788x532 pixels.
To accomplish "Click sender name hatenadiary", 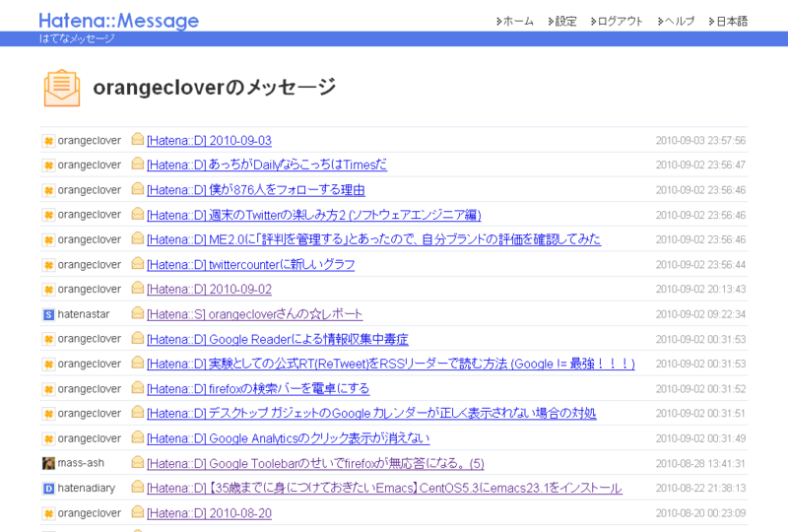I will pyautogui.click(x=87, y=488).
